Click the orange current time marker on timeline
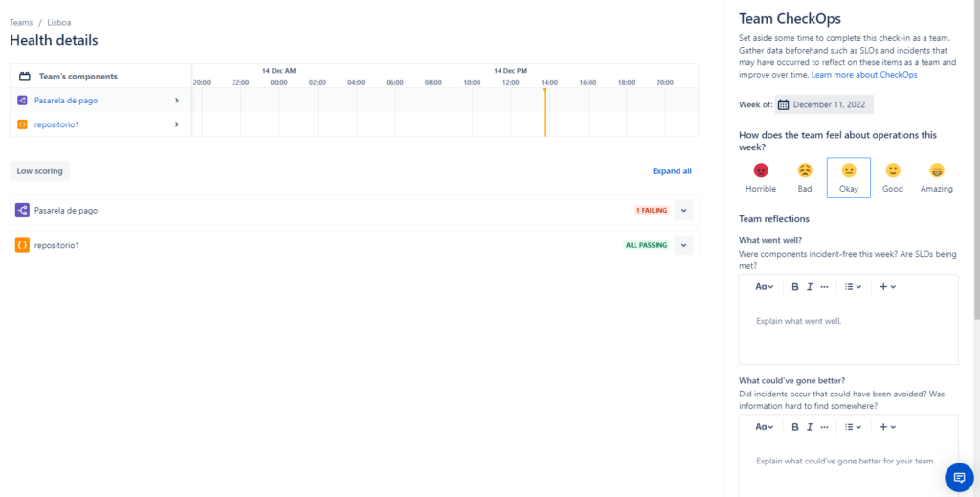 (545, 91)
